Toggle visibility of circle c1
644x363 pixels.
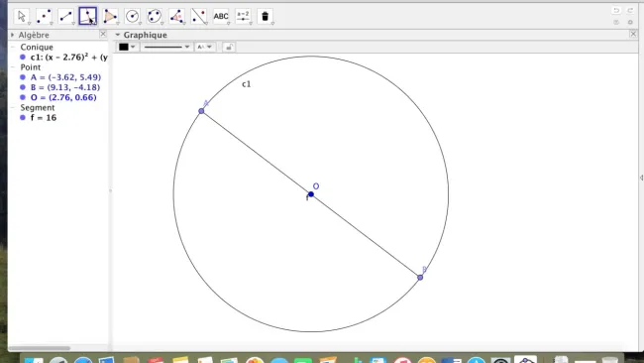click(23, 58)
